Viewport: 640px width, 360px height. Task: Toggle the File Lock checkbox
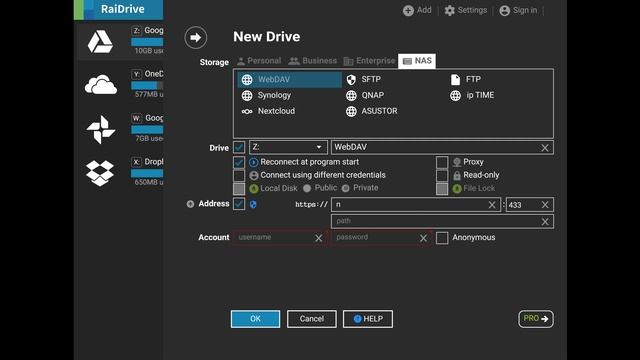442,189
